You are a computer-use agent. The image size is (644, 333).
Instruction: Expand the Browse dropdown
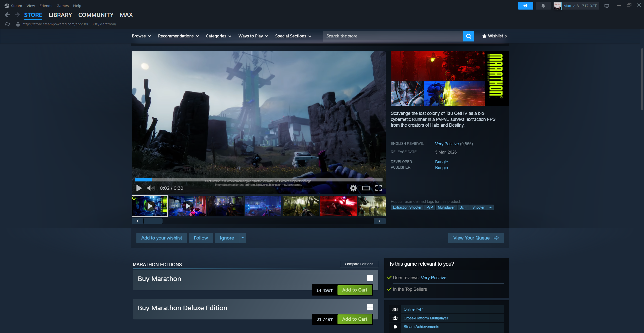click(x=141, y=36)
